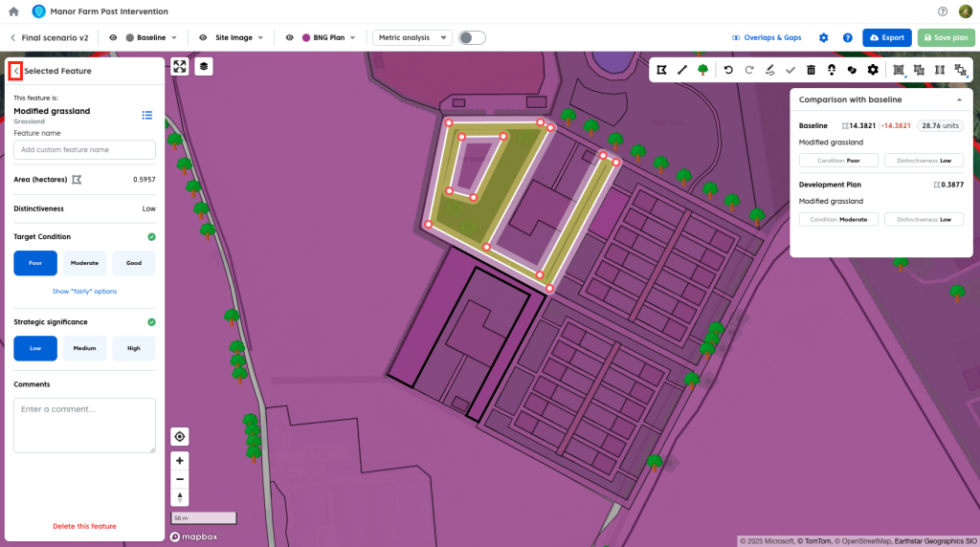Open Overlaps & Gaps view
The image size is (980, 547).
click(767, 37)
